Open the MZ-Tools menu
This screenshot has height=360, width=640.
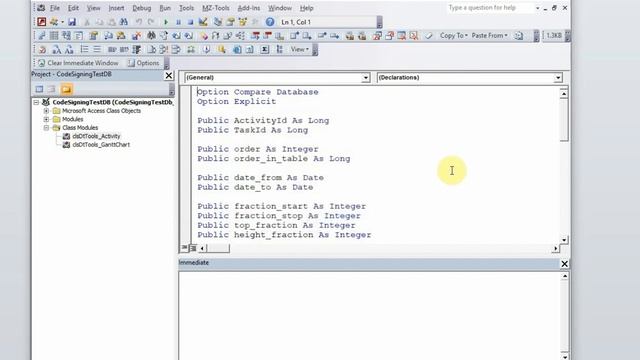tap(216, 8)
